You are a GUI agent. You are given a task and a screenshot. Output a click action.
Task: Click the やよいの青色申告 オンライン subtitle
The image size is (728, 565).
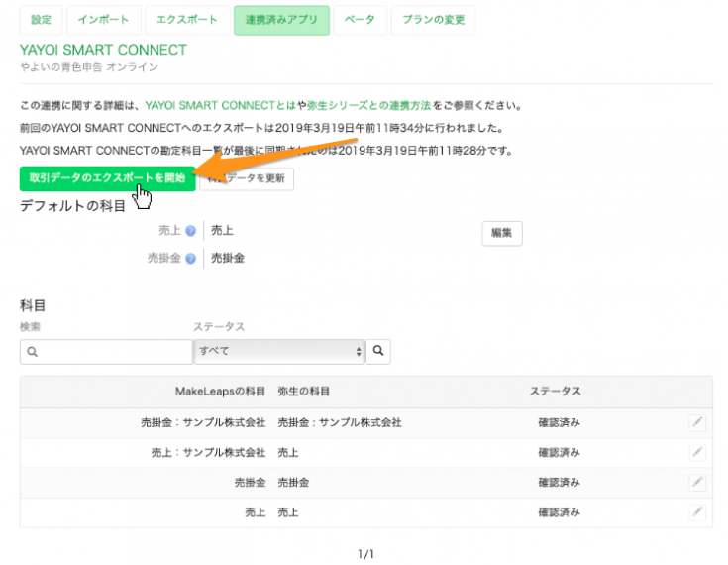click(89, 67)
